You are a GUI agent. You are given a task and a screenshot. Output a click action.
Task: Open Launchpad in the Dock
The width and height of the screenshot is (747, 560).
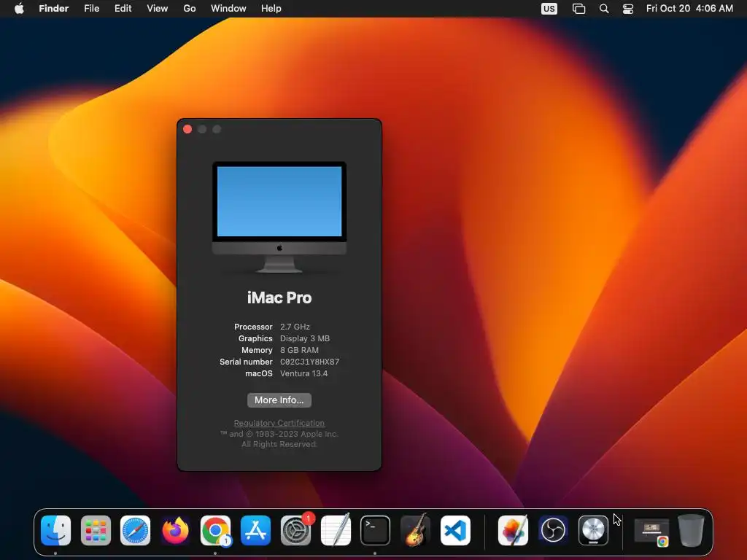pyautogui.click(x=96, y=530)
